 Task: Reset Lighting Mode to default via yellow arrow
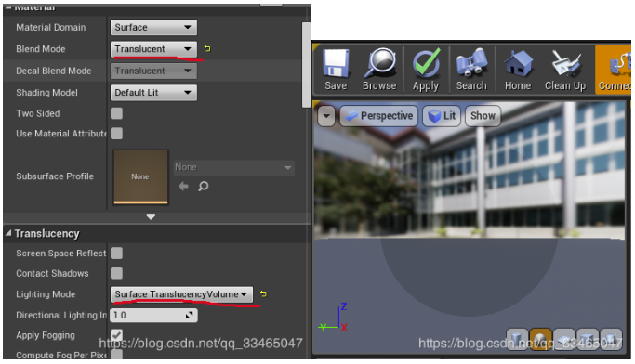263,294
